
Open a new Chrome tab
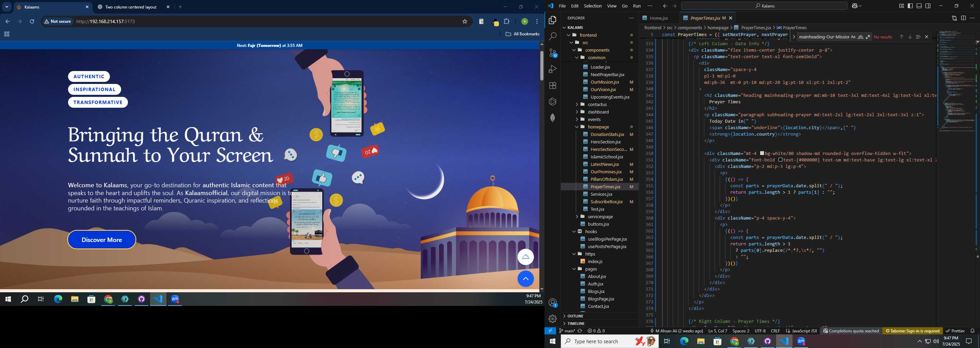pos(180,7)
